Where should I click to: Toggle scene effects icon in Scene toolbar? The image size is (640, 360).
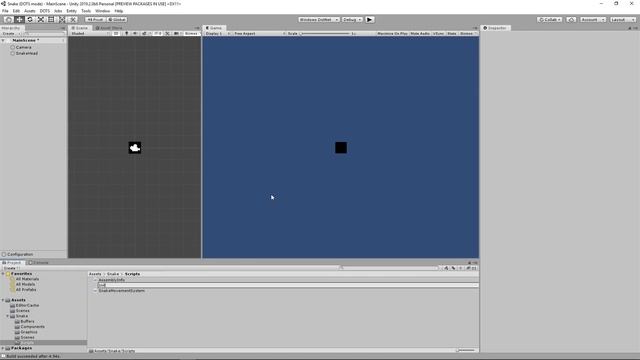pyautogui.click(x=144, y=33)
